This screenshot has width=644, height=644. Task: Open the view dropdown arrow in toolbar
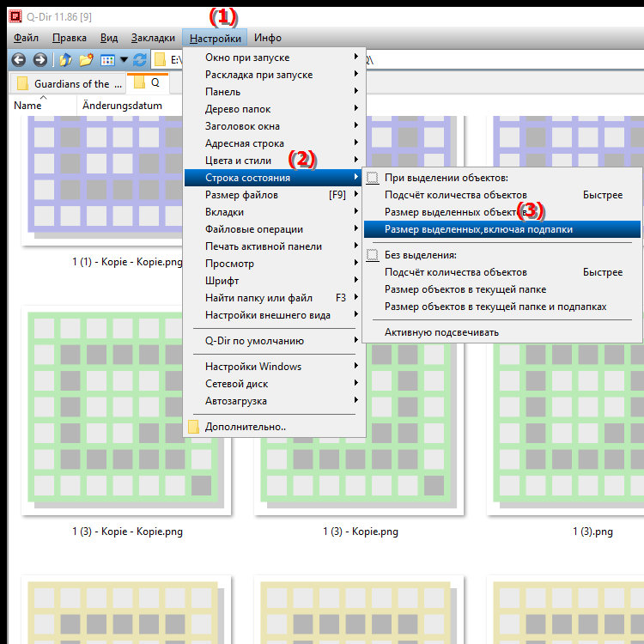pyautogui.click(x=124, y=60)
